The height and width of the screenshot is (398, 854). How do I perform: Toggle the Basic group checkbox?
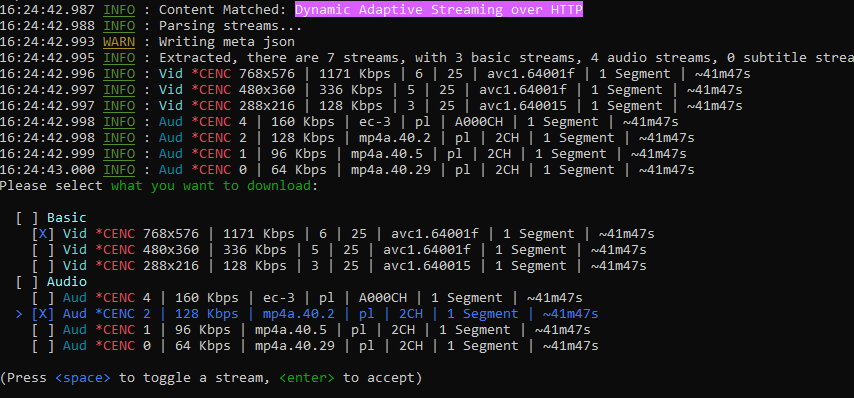click(27, 218)
